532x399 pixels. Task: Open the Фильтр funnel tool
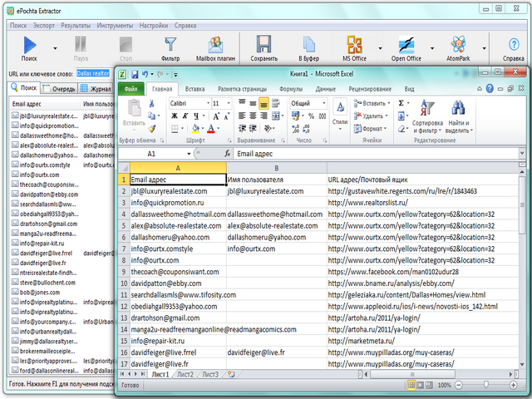coord(170,44)
